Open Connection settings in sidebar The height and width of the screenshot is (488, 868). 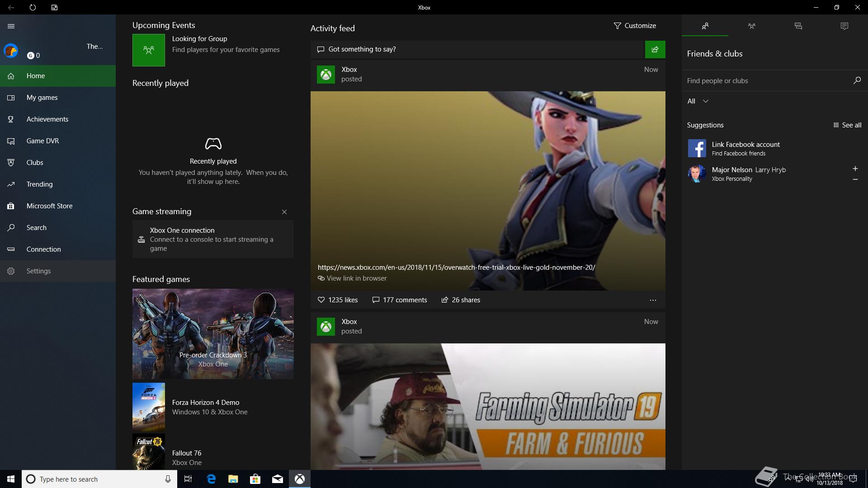[58, 249]
